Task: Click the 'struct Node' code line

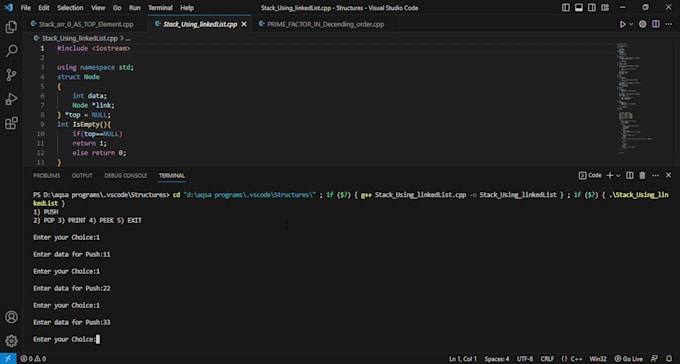Action: [78, 77]
